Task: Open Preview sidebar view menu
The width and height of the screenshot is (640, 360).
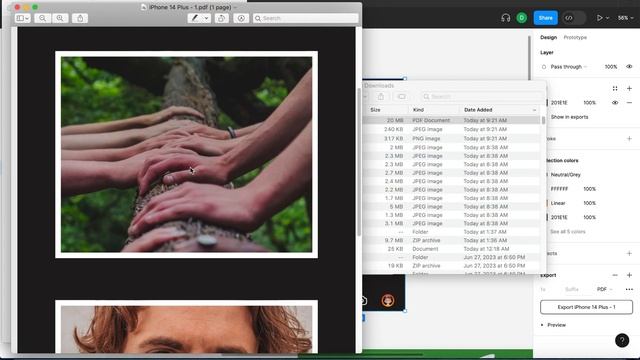Action: [22, 18]
